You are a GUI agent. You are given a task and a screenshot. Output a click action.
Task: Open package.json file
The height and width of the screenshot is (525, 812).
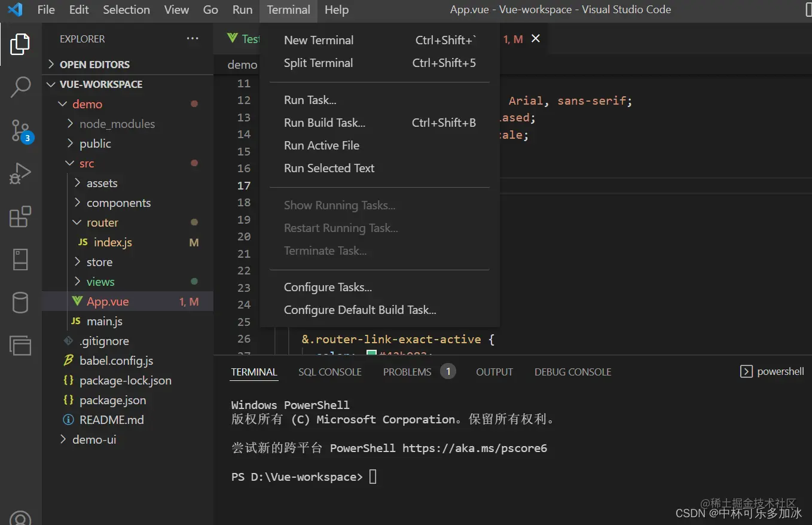pos(112,400)
